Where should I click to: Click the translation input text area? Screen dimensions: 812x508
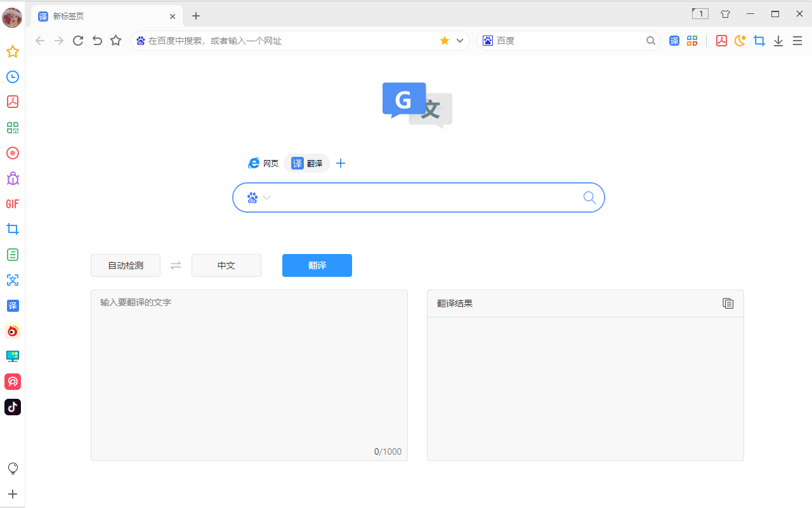point(249,375)
